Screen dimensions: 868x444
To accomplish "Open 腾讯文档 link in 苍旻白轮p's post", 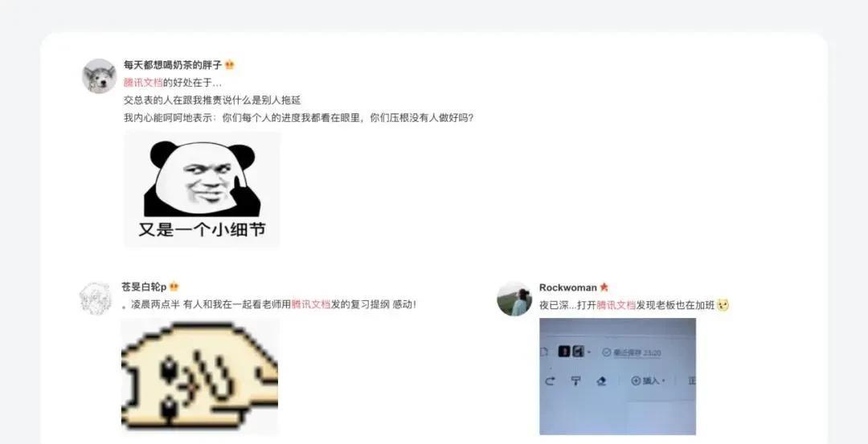I will [311, 304].
